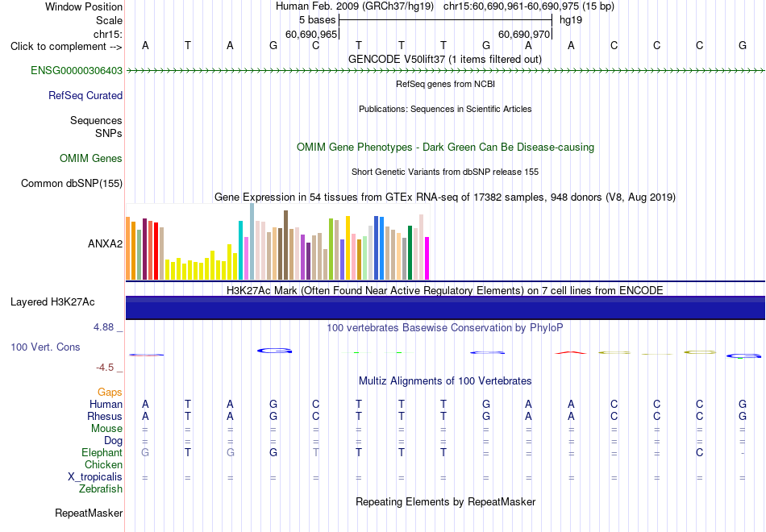Select the Dog species label
This screenshot has width=766, height=532.
113,441
